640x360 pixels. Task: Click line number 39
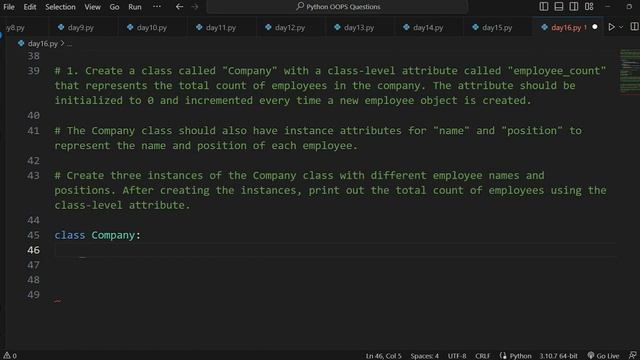click(x=33, y=71)
